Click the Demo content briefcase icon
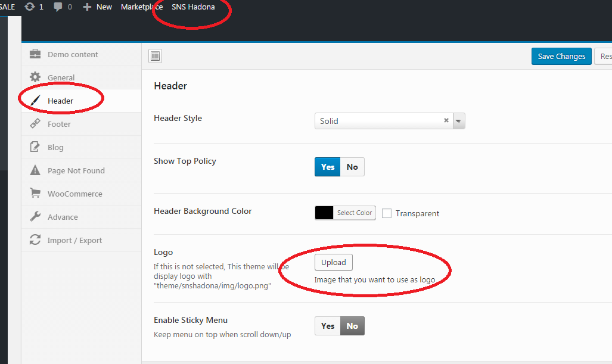612x364 pixels. [x=35, y=54]
